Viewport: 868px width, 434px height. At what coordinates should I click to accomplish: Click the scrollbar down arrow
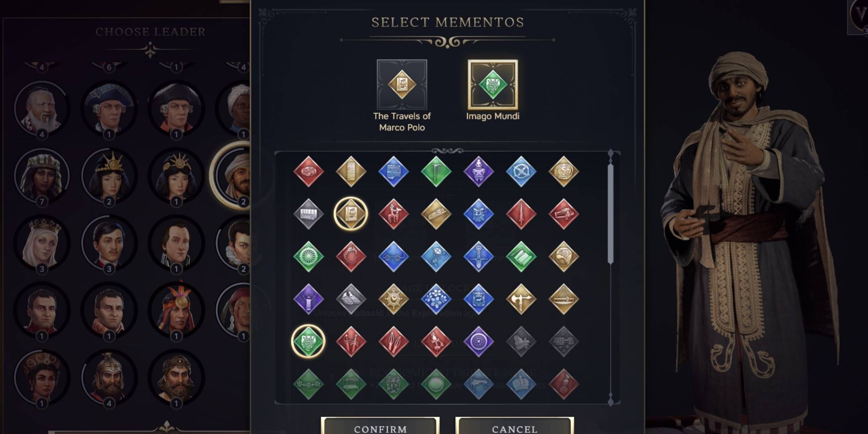(610, 400)
